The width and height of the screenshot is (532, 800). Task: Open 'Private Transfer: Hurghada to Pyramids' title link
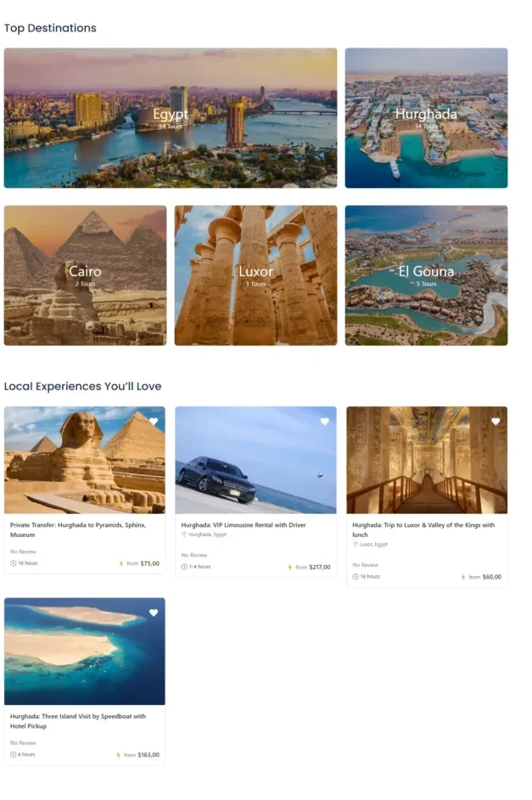click(78, 529)
